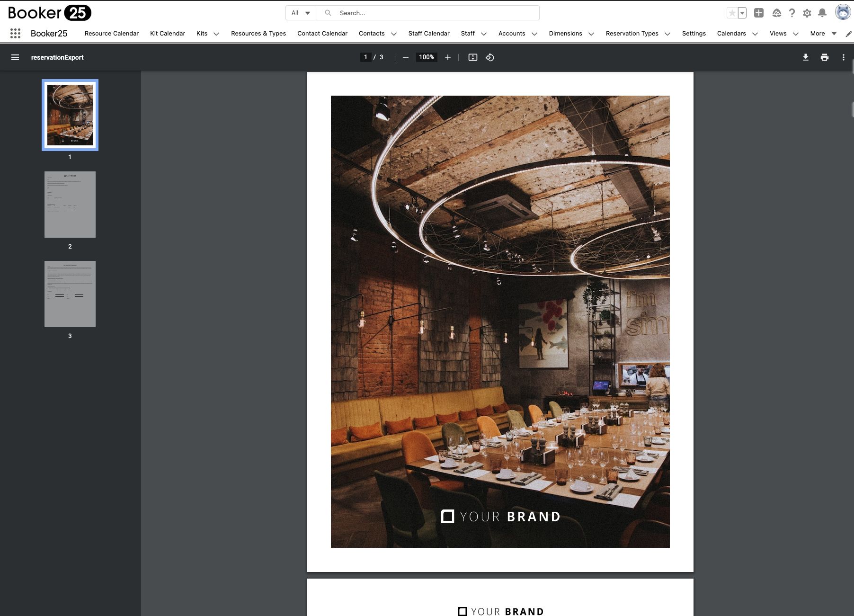
Task: Zoom out of the PDF document
Action: pos(405,57)
